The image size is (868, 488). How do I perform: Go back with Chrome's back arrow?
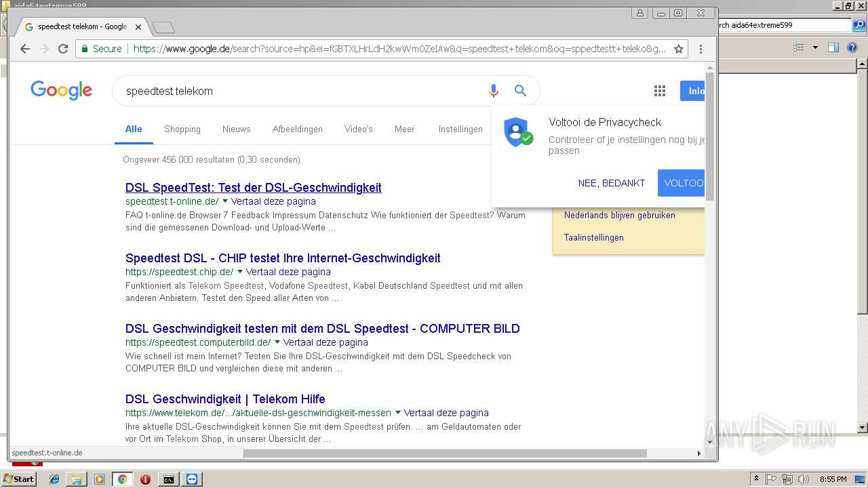pyautogui.click(x=25, y=49)
